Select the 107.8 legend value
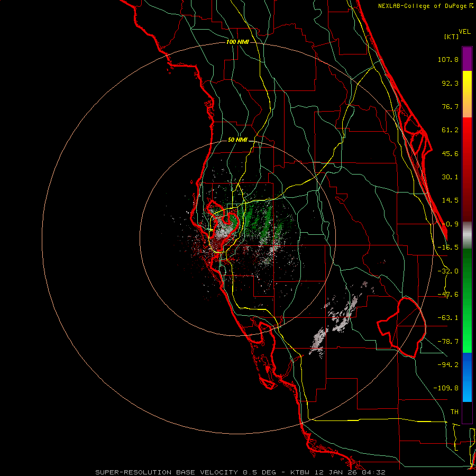 click(448, 59)
